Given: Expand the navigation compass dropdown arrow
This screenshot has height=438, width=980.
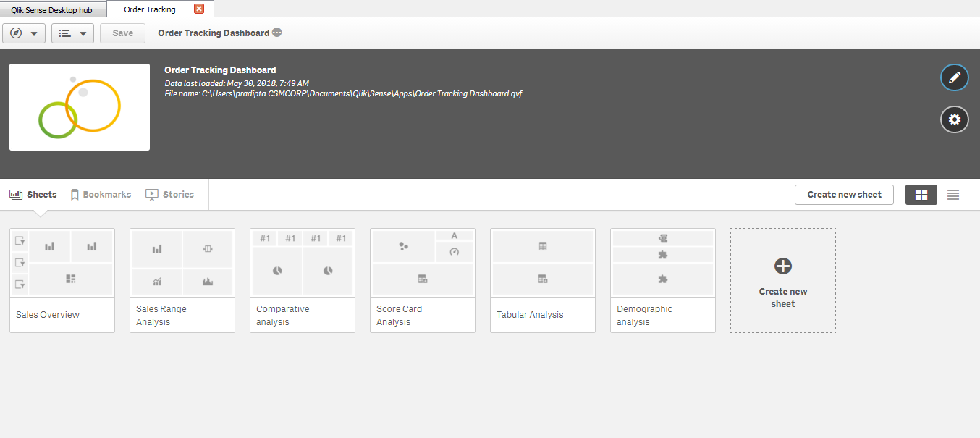Looking at the screenshot, I should tap(35, 33).
